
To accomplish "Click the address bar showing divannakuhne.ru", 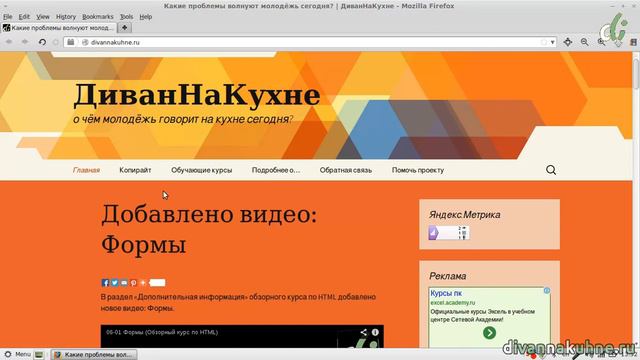I will [310, 42].
